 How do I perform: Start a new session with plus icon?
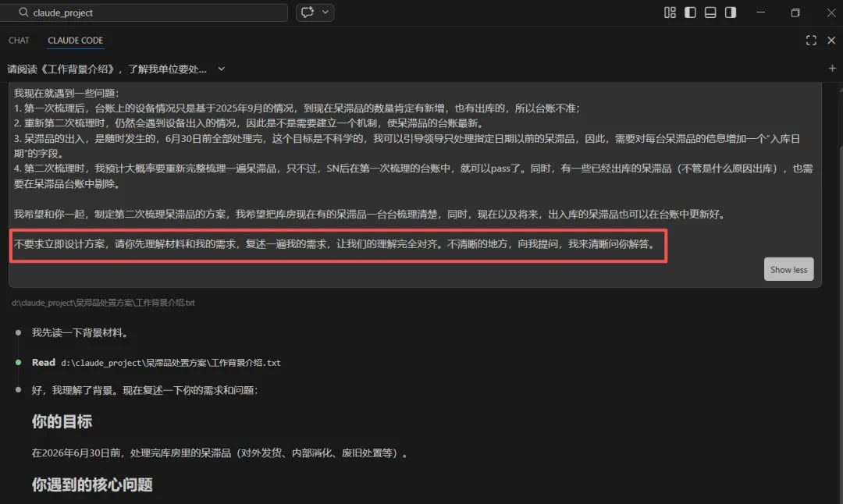832,68
